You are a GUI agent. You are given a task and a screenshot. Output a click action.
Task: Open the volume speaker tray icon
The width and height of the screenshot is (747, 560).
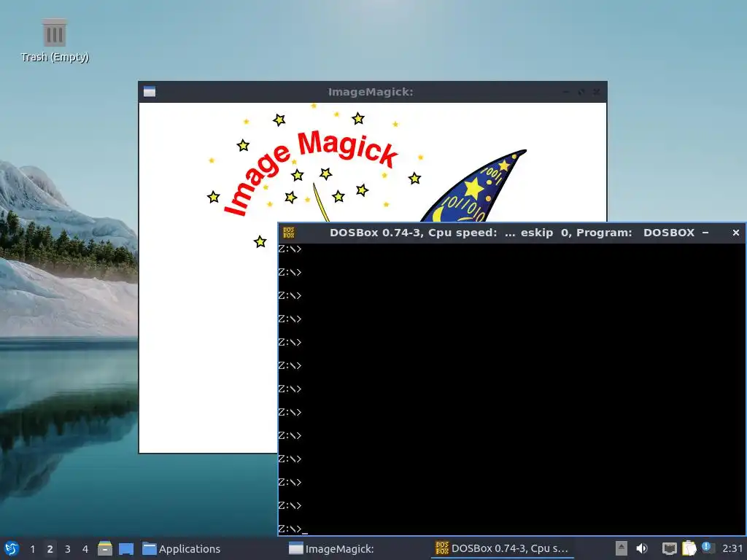(x=642, y=548)
